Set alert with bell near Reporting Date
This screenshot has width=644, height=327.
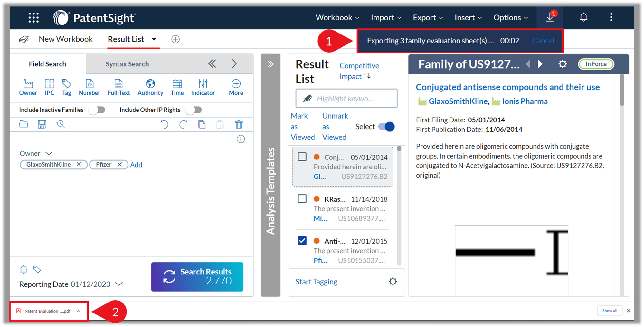(24, 269)
